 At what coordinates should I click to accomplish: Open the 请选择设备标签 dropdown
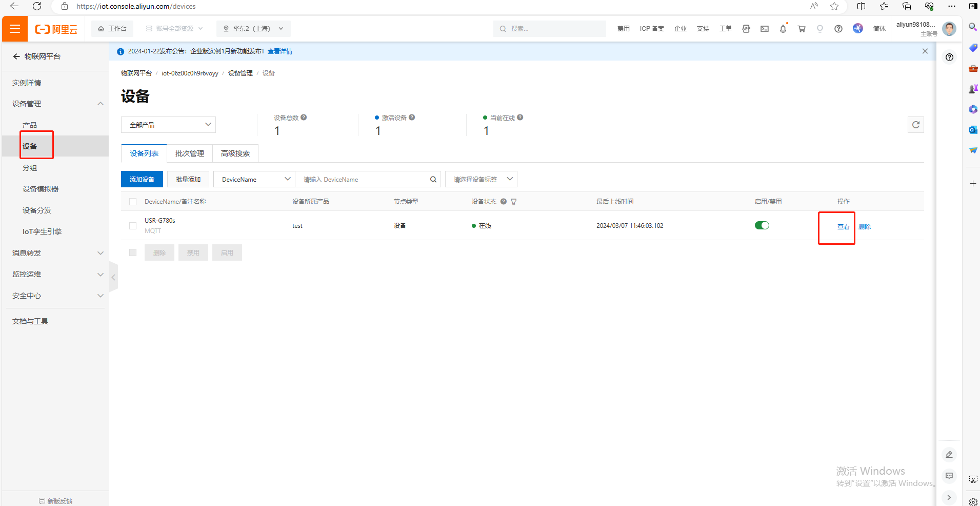pyautogui.click(x=481, y=179)
